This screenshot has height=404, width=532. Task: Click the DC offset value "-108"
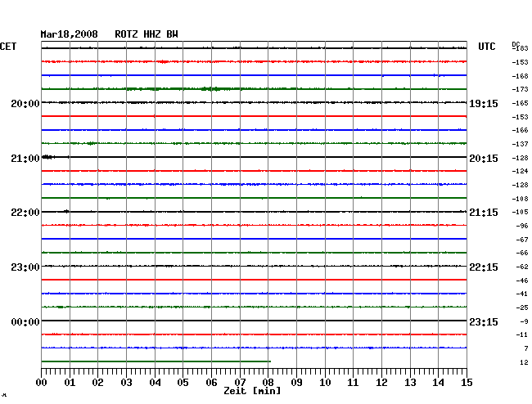click(x=520, y=199)
